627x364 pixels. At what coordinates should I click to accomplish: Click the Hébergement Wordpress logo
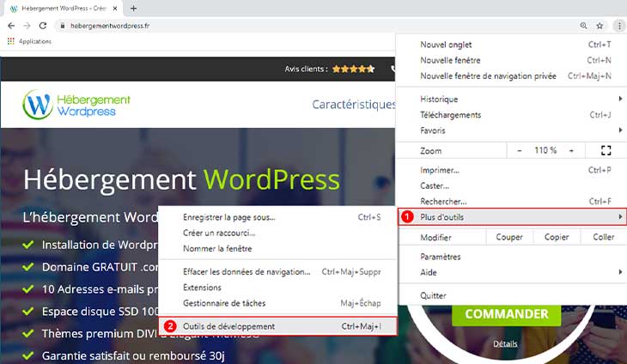coord(76,105)
